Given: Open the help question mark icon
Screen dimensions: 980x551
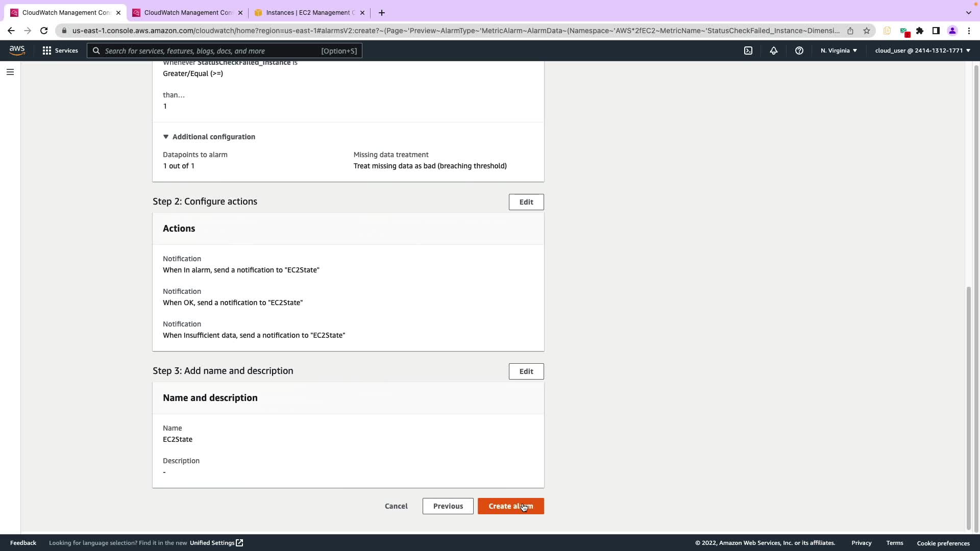Looking at the screenshot, I should pyautogui.click(x=799, y=51).
